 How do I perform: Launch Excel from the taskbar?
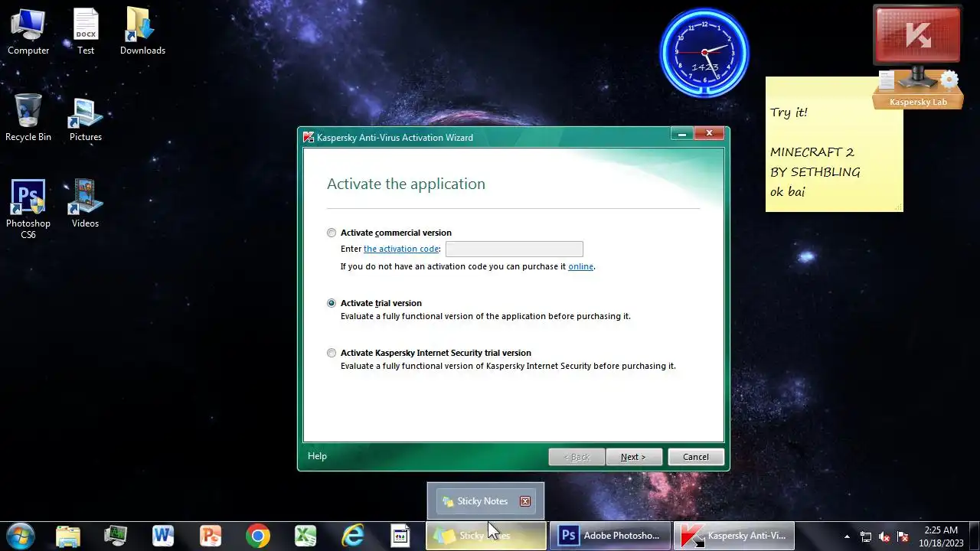tap(305, 536)
